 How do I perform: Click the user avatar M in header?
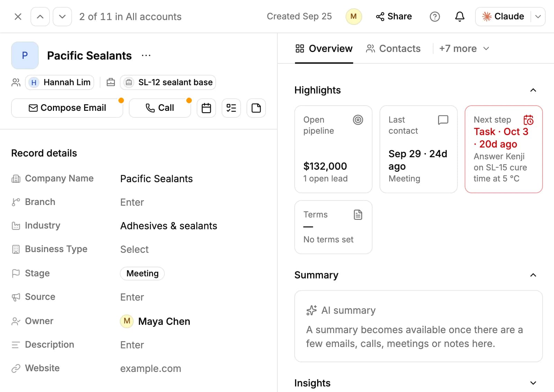click(x=354, y=16)
